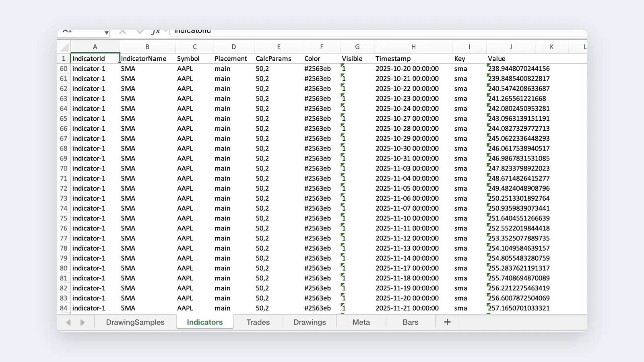Add a new sheet with plus button
This screenshot has height=362, width=644.
[x=447, y=322]
